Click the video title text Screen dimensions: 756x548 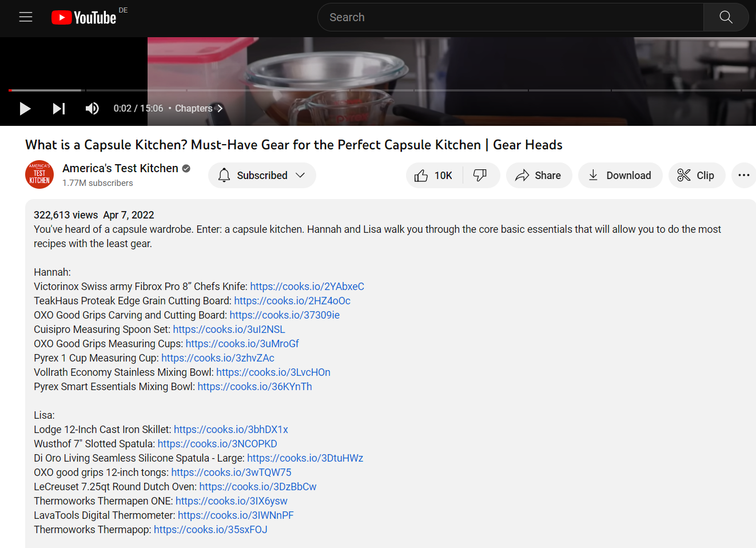click(x=294, y=145)
